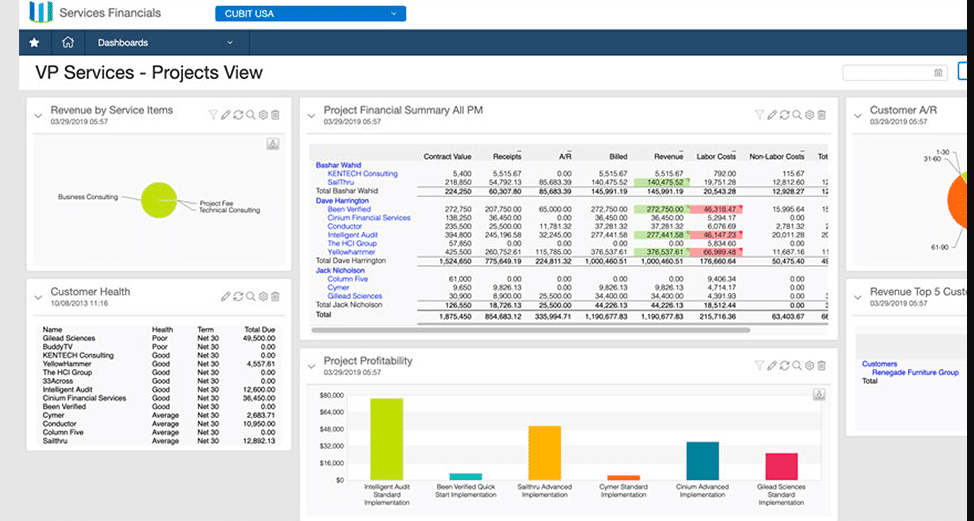The width and height of the screenshot is (974, 521).
Task: Open the Intelligent Audit project link
Action: [352, 235]
